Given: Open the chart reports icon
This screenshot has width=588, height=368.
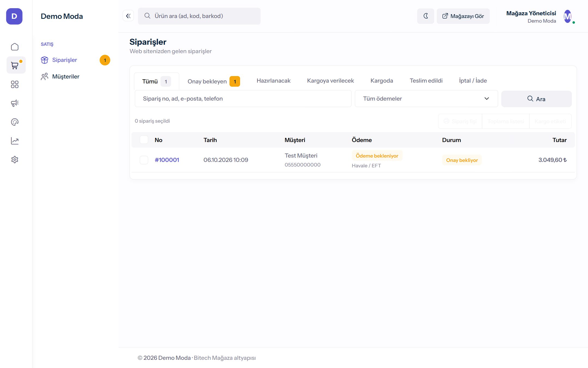Looking at the screenshot, I should point(15,141).
